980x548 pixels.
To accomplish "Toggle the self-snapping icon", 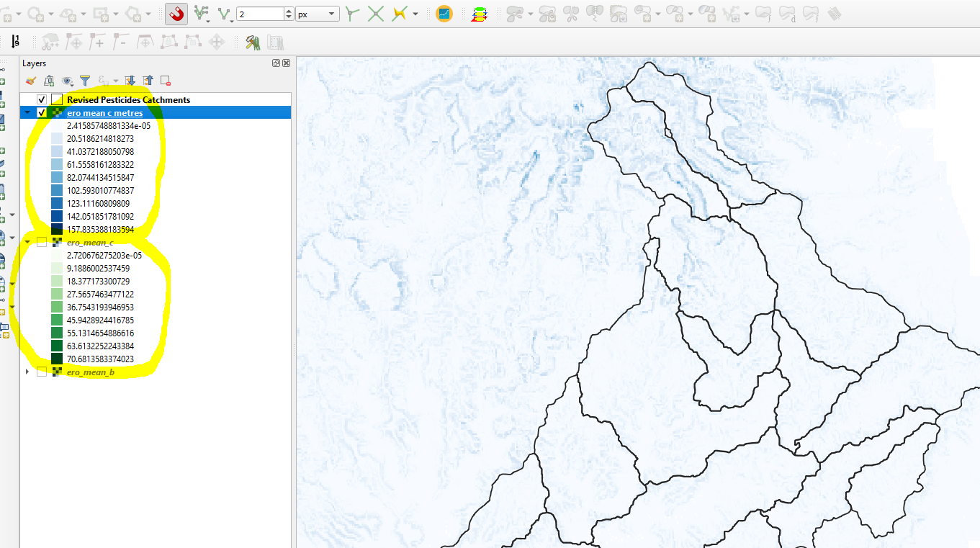I will click(x=400, y=14).
